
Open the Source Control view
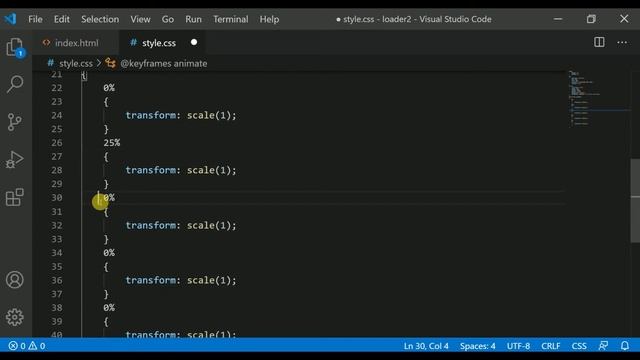(15, 122)
